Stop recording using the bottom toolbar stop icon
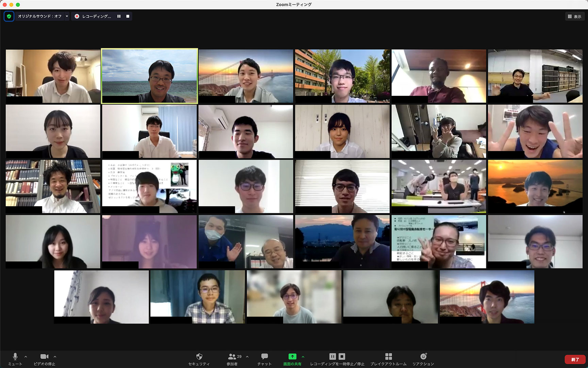Image resolution: width=588 pixels, height=368 pixels. [342, 356]
